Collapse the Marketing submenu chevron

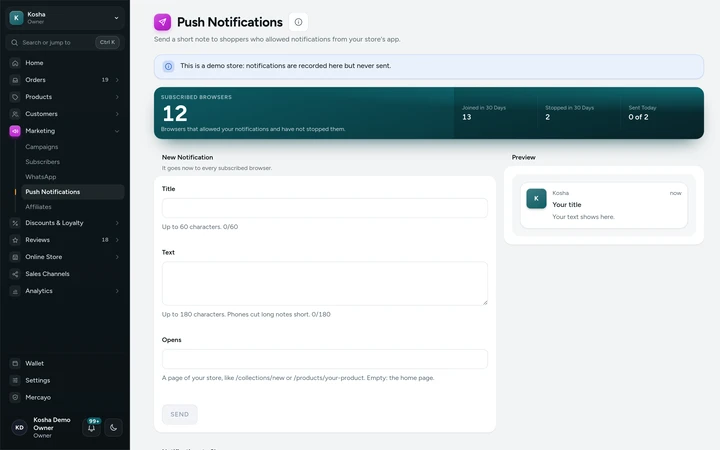pos(117,131)
